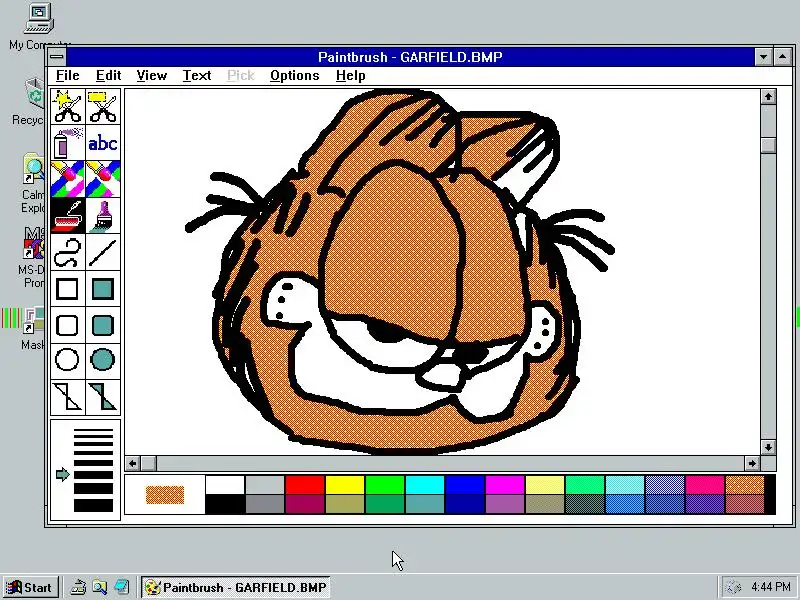
Task: Pick the Curve tool
Action: pos(67,252)
